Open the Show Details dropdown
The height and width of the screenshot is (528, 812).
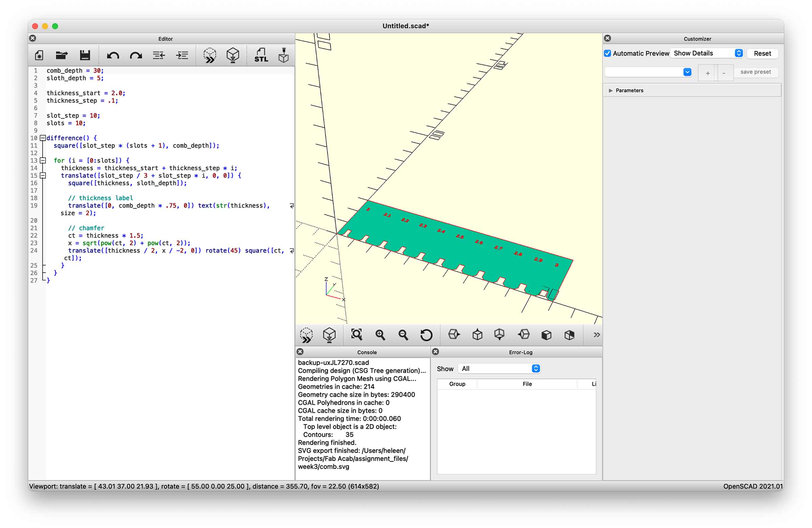point(706,53)
